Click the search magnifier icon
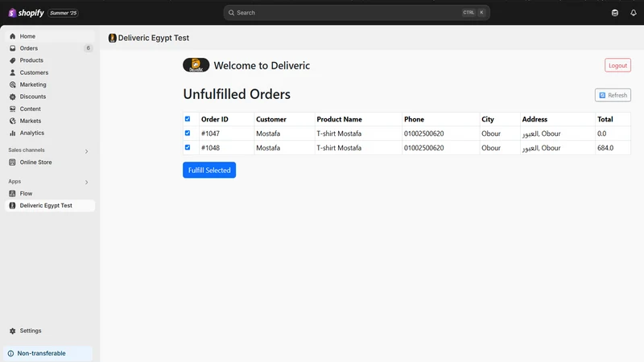Screen dimensions: 644x362 (x=231, y=13)
